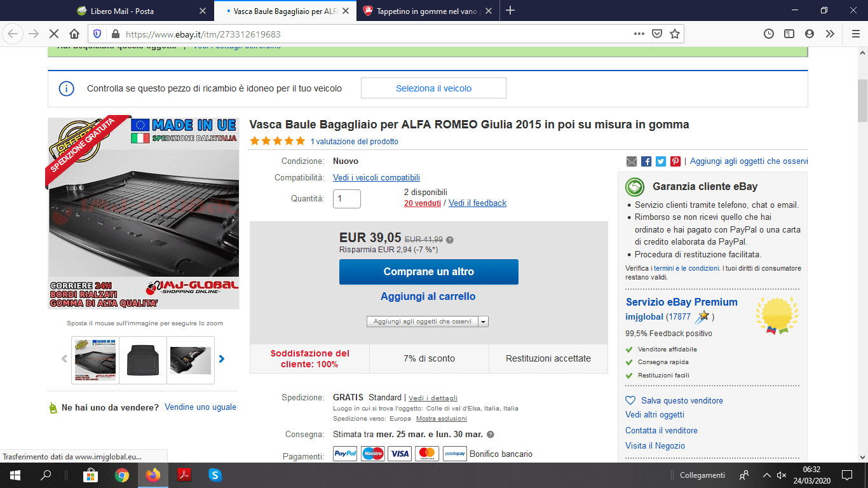Image resolution: width=868 pixels, height=488 pixels.
Task: Click the main product image
Action: [x=144, y=213]
